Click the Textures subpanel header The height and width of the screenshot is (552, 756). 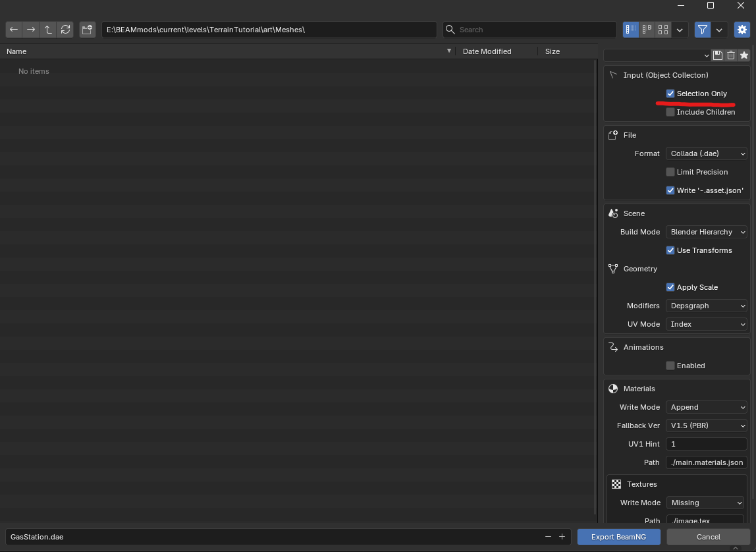coord(677,484)
